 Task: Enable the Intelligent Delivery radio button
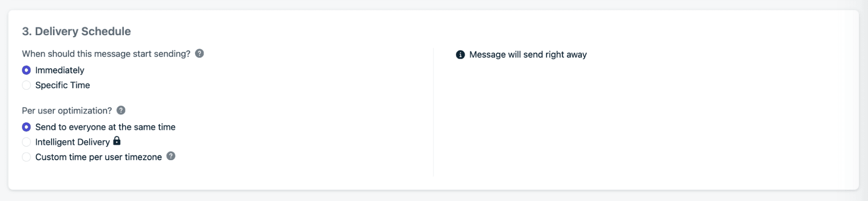point(26,142)
